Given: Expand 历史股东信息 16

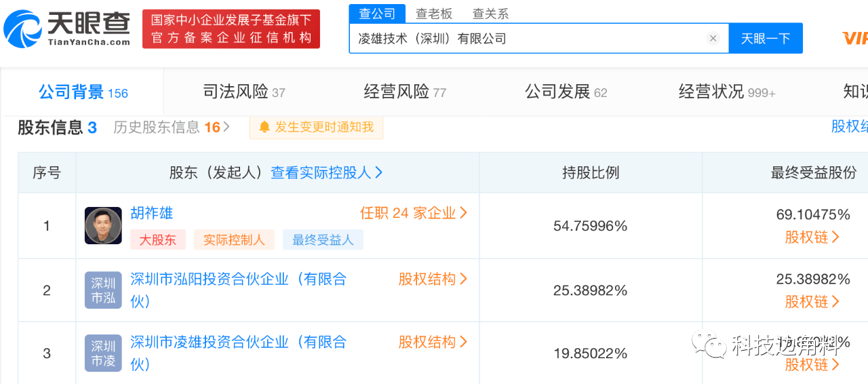Looking at the screenshot, I should 172,128.
